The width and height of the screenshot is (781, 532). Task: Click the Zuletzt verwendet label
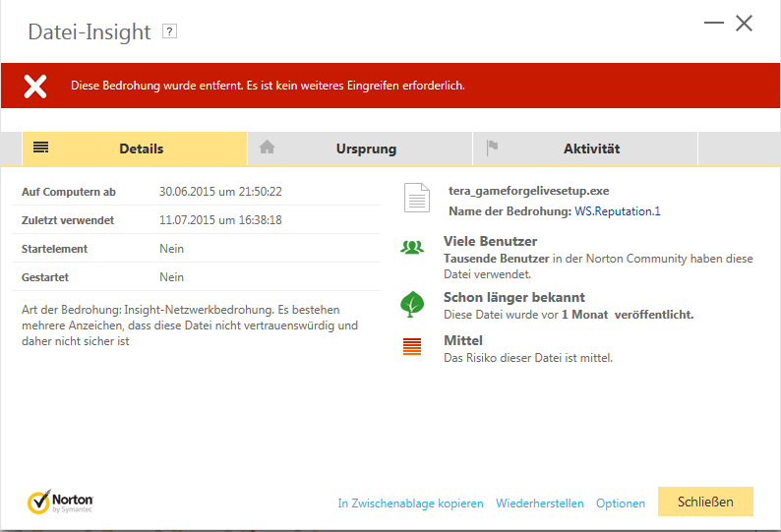68,220
